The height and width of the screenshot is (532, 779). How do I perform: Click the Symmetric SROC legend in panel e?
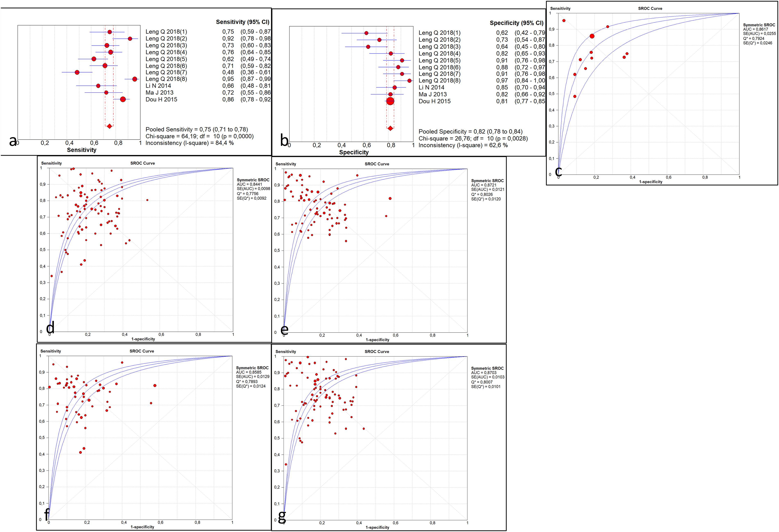pyautogui.click(x=487, y=181)
